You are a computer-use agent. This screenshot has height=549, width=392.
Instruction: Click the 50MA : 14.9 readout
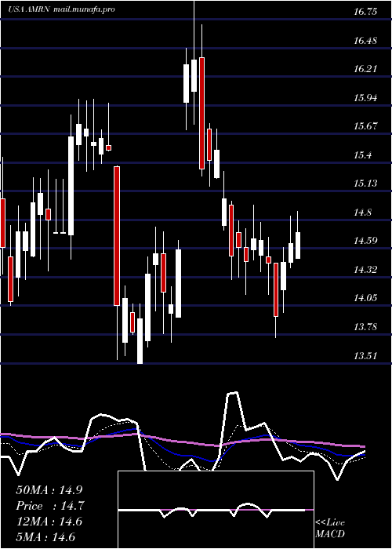point(49,490)
